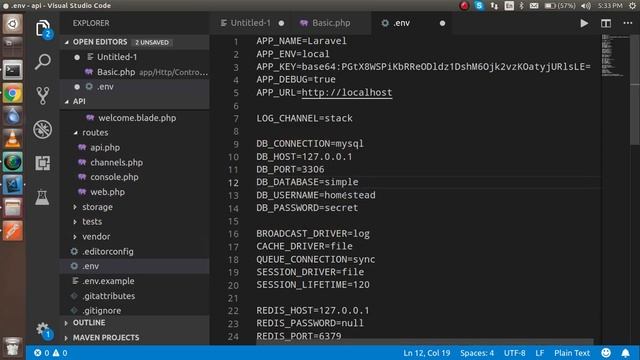This screenshot has width=640, height=360.
Task: Open the Source Control view icon
Action: [x=42, y=96]
